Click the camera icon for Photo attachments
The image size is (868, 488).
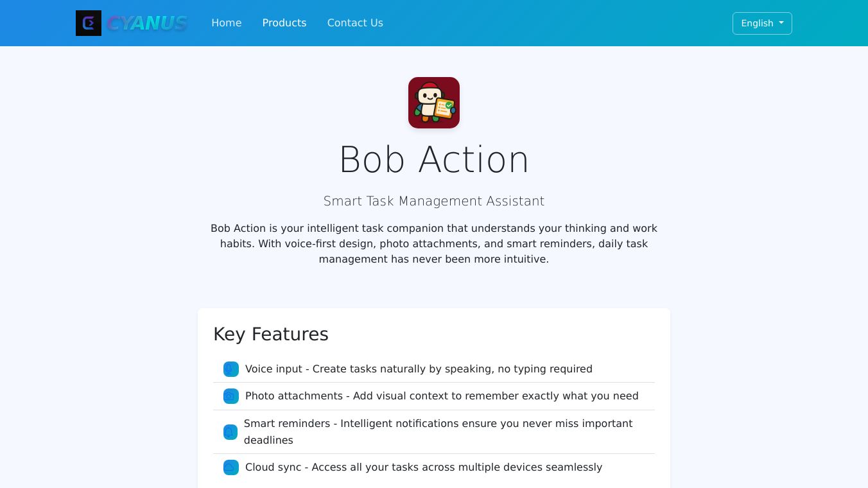231,396
